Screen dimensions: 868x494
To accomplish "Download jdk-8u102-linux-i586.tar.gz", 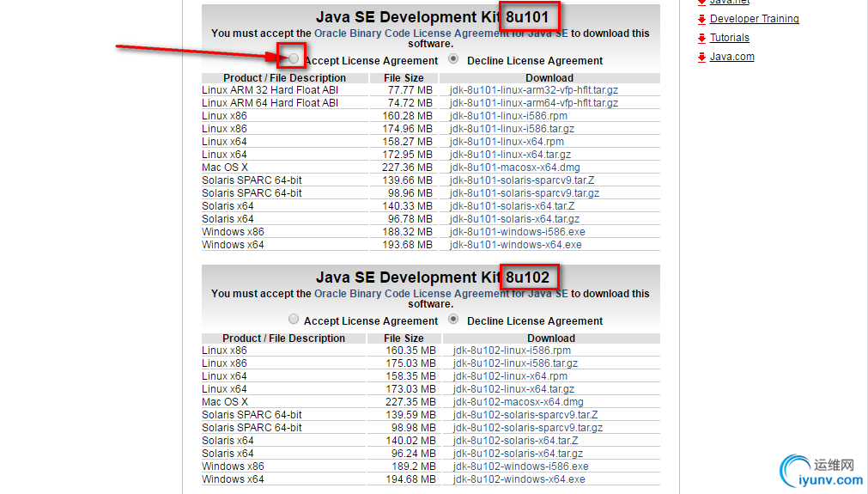I will click(x=515, y=363).
